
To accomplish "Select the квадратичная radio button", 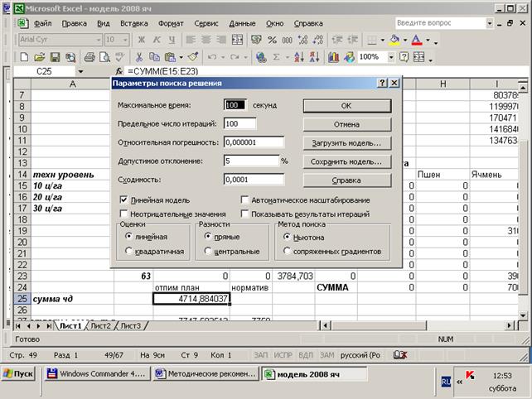I will pyautogui.click(x=128, y=251).
